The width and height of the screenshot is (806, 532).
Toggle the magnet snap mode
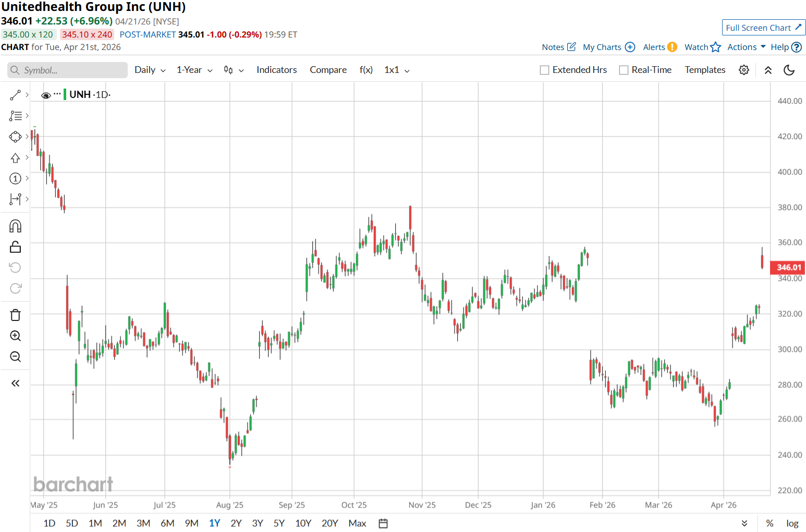(x=15, y=226)
